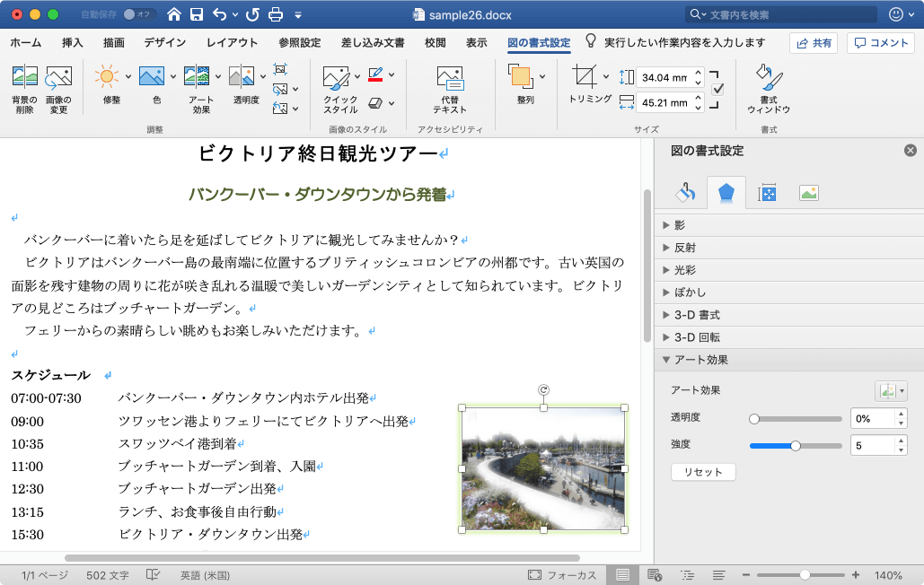The image size is (924, 585).
Task: Open the Insert (挿入) ribbon tab
Action: pyautogui.click(x=73, y=42)
